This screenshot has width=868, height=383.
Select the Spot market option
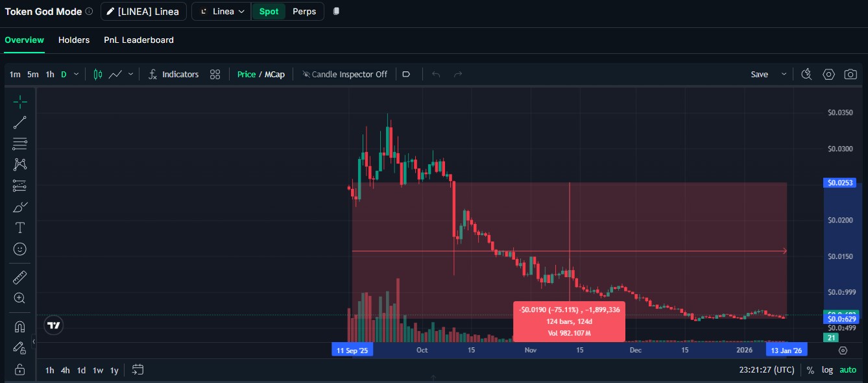269,12
